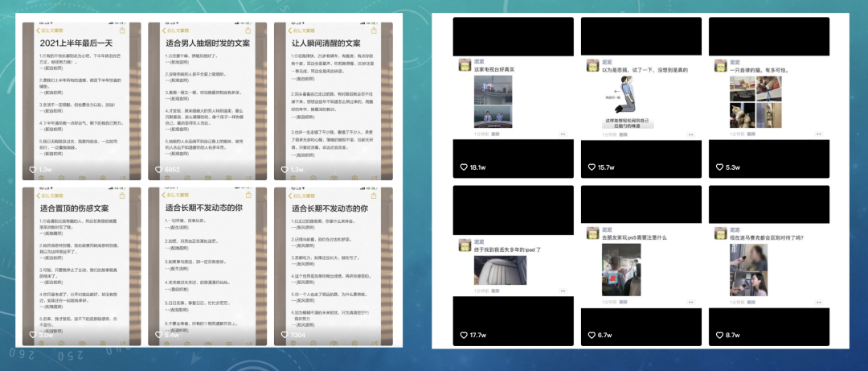Tap the heart beside 15.7w
This screenshot has width=868, height=371.
592,167
